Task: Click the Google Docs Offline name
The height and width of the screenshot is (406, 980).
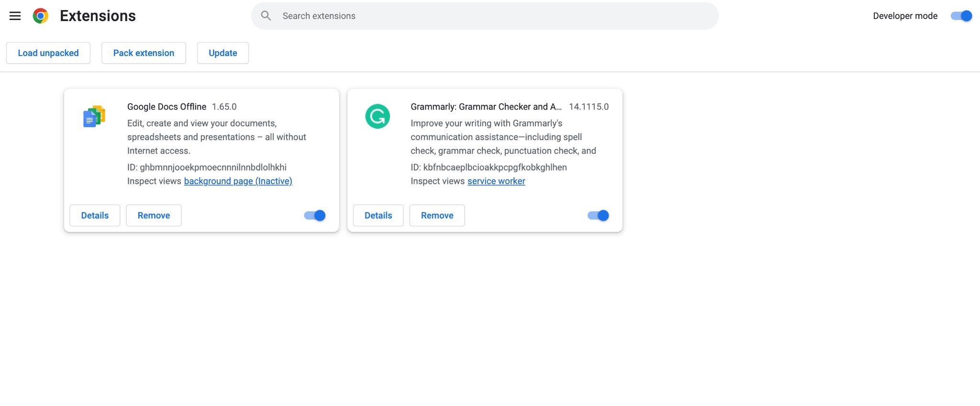Action: pos(167,107)
